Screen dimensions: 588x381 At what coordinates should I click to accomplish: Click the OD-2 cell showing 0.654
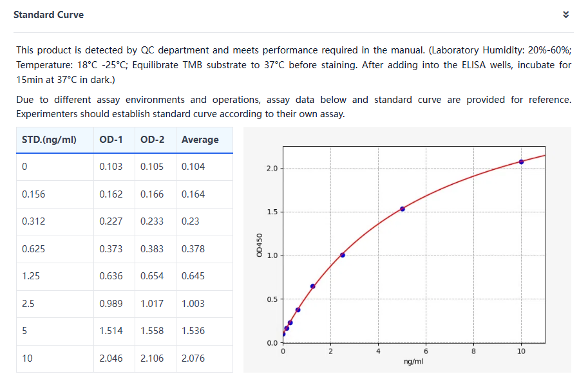point(152,276)
